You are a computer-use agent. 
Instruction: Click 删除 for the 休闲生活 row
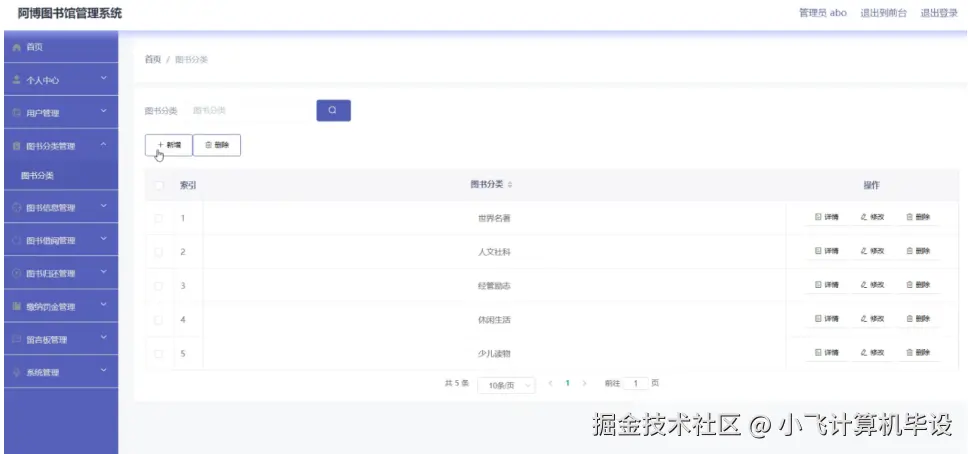click(x=918, y=319)
